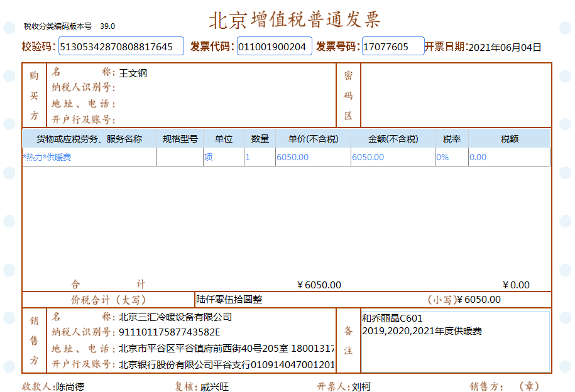Click the seller name 北京三汇冷暖设备有限公司
Image resolution: width=575 pixels, height=392 pixels.
click(175, 317)
